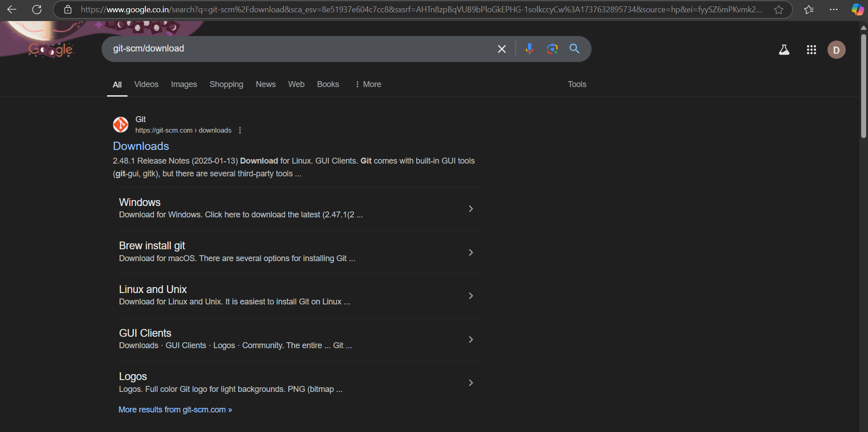Click the Git favicon in result

point(121,124)
